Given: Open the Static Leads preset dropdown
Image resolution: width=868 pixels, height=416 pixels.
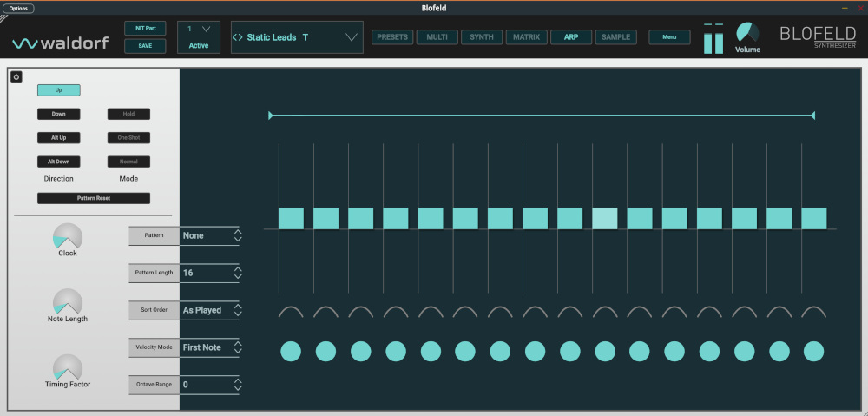Looking at the screenshot, I should click(x=351, y=37).
